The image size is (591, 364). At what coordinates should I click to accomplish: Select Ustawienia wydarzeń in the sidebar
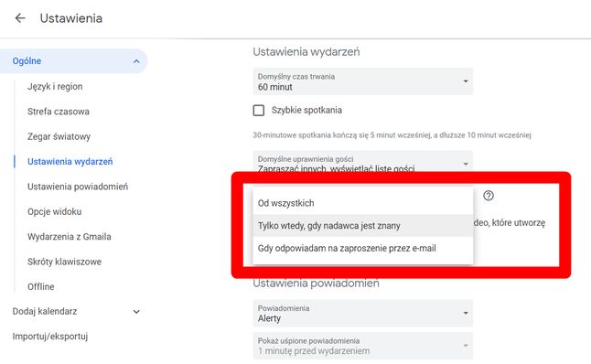pos(70,162)
